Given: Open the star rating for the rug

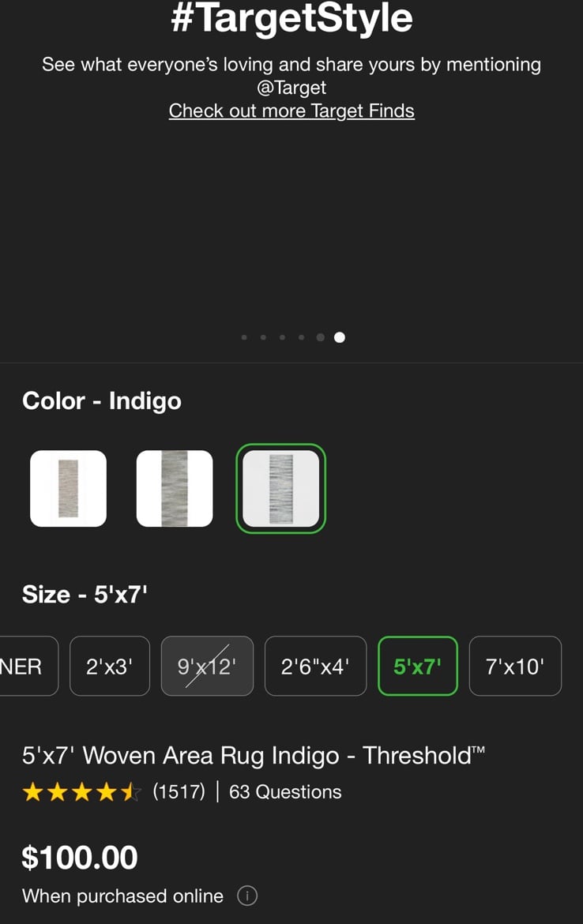Looking at the screenshot, I should tap(82, 792).
